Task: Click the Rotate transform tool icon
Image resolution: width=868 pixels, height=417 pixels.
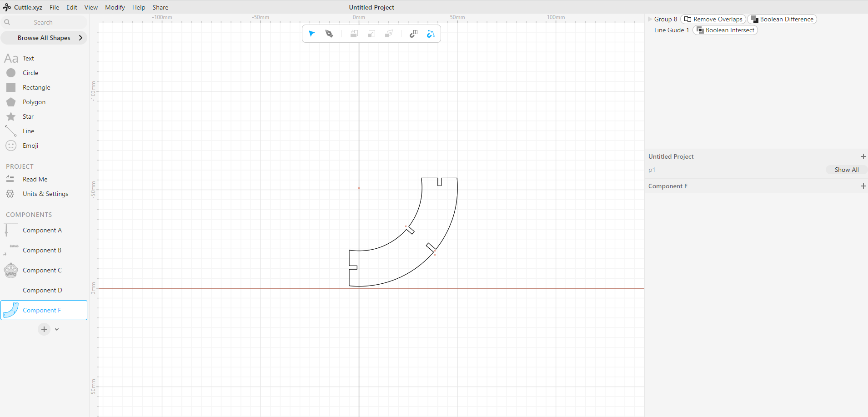Action: (354, 34)
